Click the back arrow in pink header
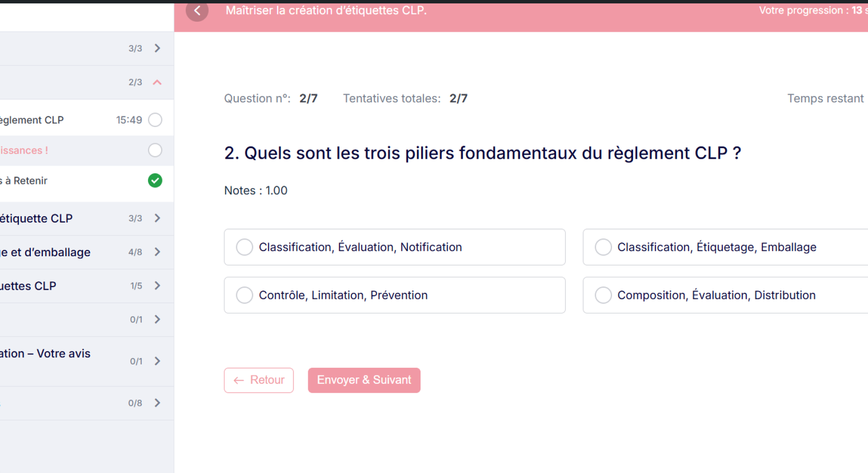The image size is (868, 473). tap(197, 10)
